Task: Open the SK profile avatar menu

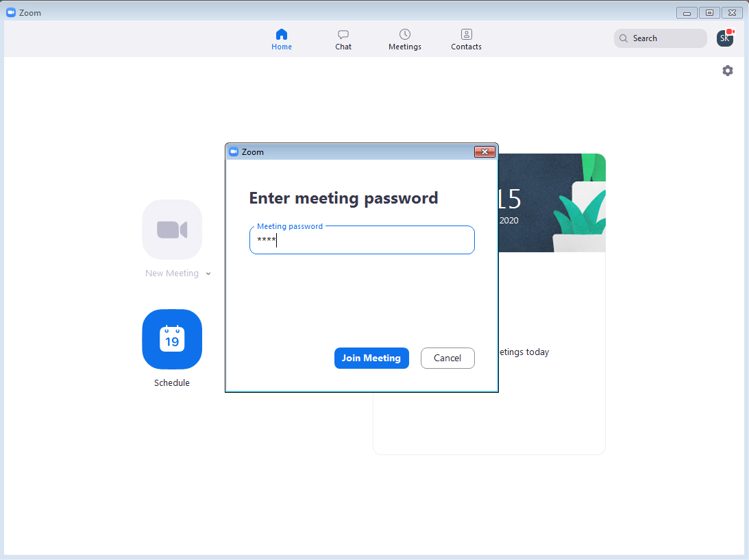Action: point(725,38)
